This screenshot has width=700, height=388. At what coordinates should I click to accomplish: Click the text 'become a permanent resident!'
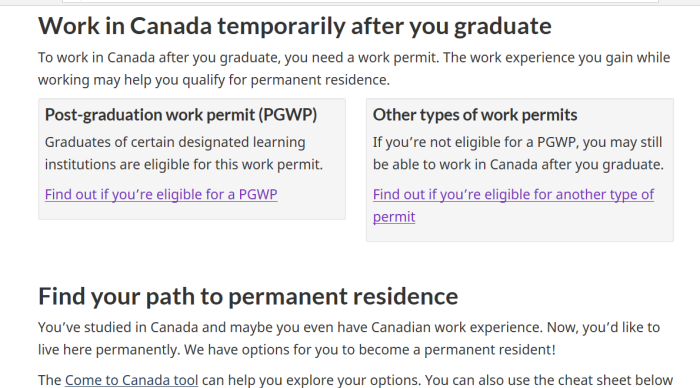[457, 350]
